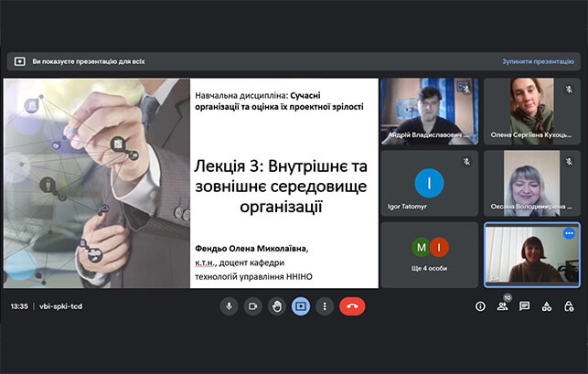Expand the 'Ще 4 особи' tile
The image size is (588, 374).
coord(429,254)
